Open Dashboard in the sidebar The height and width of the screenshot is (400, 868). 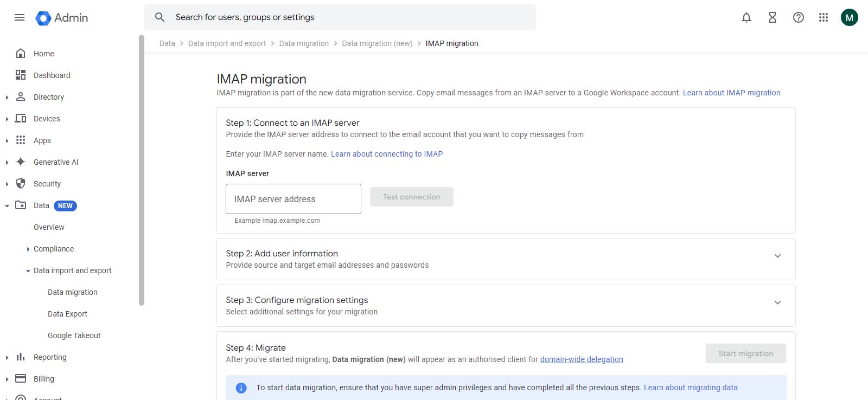click(52, 75)
